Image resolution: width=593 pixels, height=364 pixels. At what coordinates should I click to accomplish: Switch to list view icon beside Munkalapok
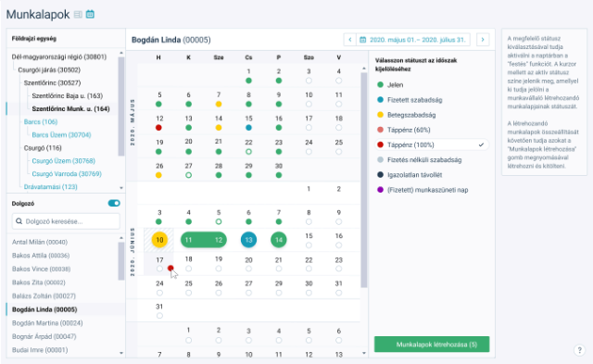78,15
